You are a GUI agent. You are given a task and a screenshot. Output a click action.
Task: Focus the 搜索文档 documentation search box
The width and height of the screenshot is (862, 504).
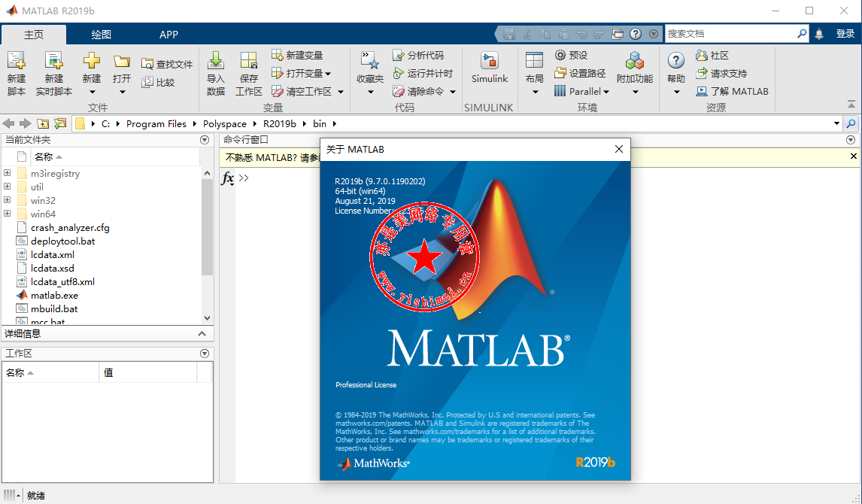(x=730, y=34)
